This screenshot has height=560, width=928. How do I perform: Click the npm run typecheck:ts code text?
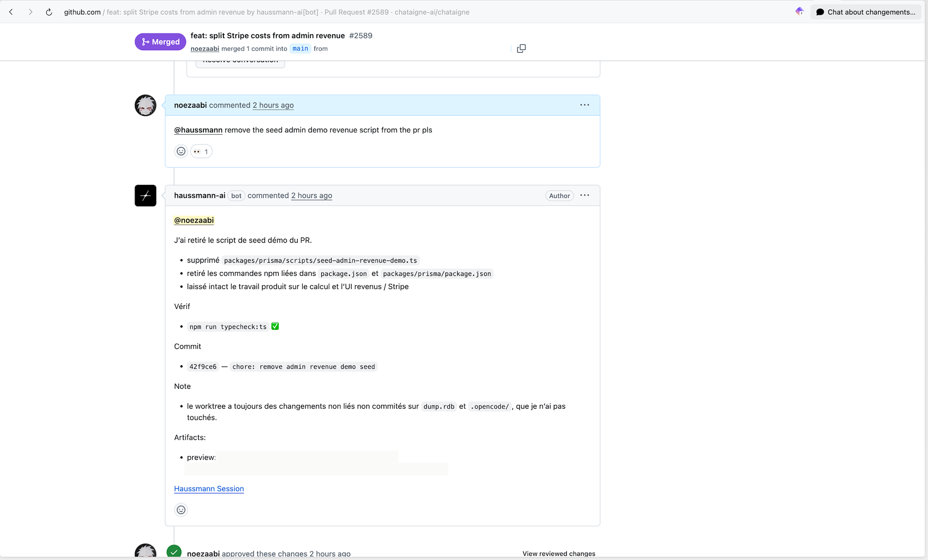point(228,327)
